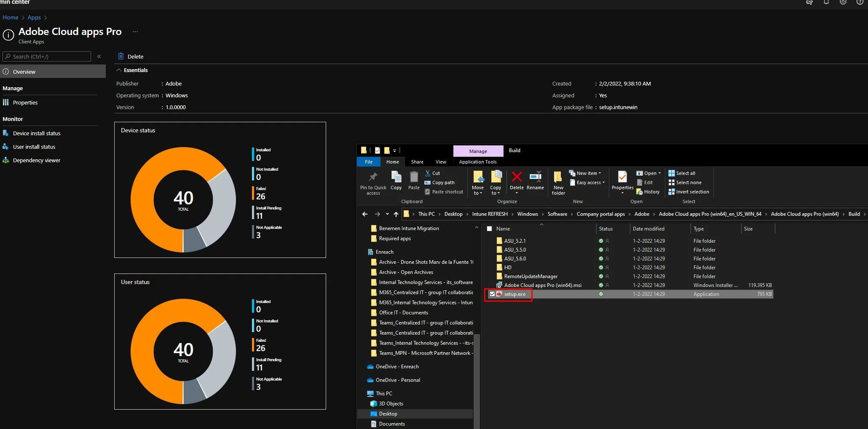Screen dimensions: 868x429
Task: Open Explorer's recent locations dropdown arrow
Action: coord(387,214)
